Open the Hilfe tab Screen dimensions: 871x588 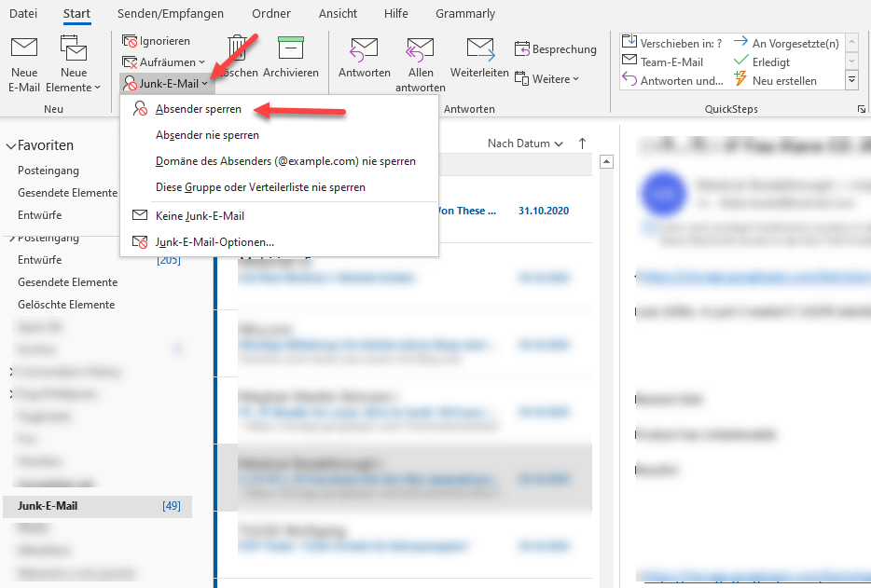396,13
